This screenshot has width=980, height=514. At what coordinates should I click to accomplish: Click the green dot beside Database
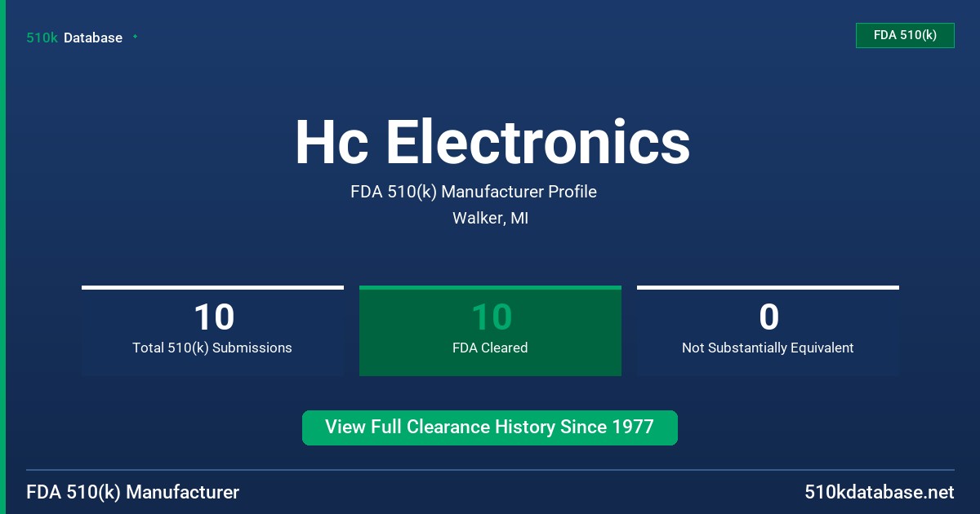pos(135,37)
